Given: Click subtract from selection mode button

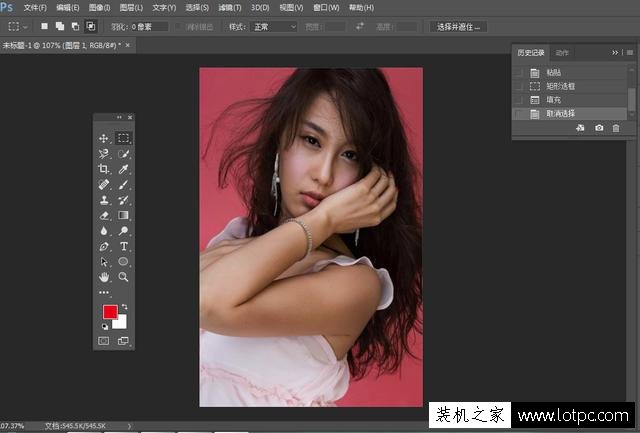Looking at the screenshot, I should [75, 27].
